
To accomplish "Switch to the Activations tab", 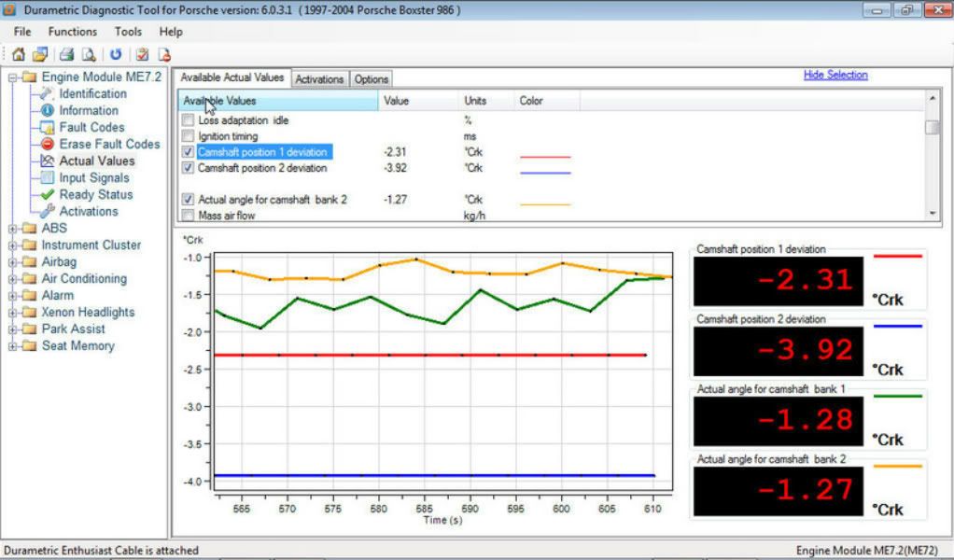I will [319, 79].
